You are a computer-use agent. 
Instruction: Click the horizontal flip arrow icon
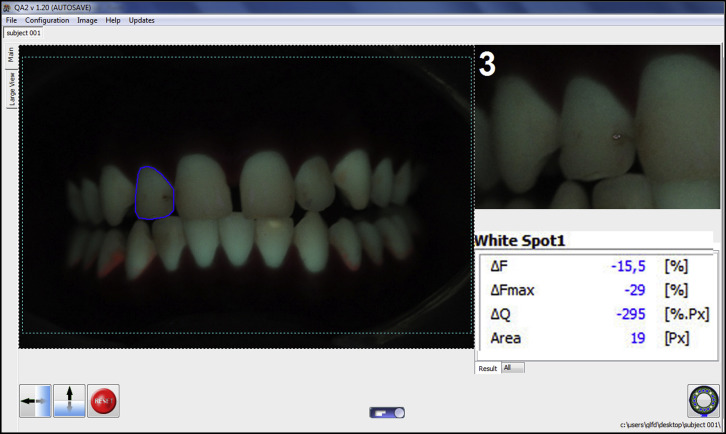(35, 400)
